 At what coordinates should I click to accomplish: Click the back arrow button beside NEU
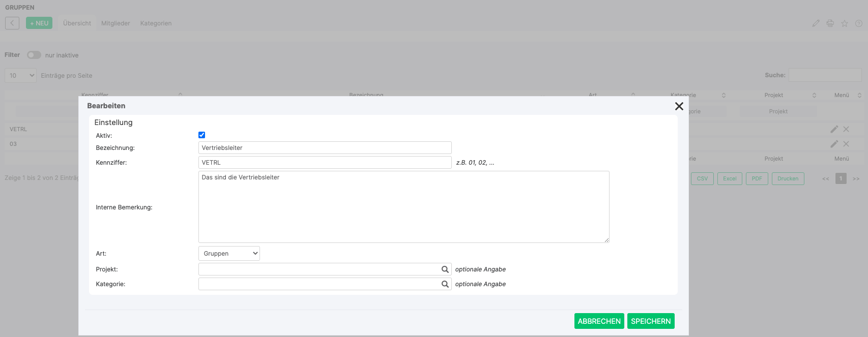click(12, 23)
